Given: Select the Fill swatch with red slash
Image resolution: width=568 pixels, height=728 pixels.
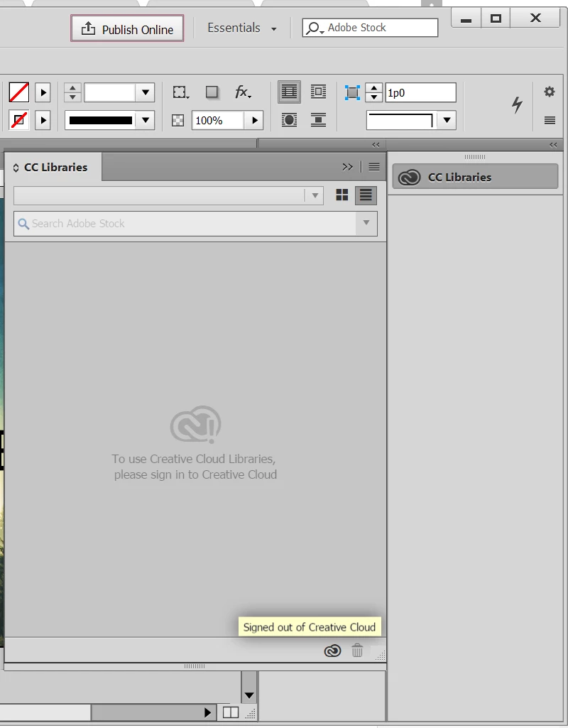Looking at the screenshot, I should coord(19,92).
